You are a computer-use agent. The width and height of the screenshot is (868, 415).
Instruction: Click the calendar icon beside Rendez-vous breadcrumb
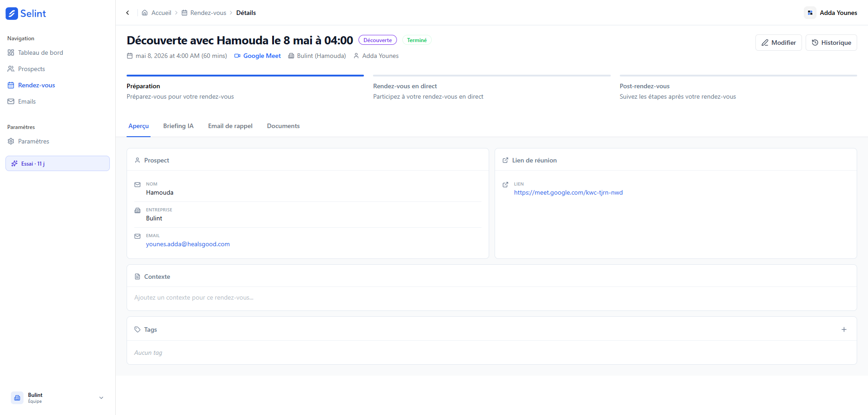pos(184,13)
